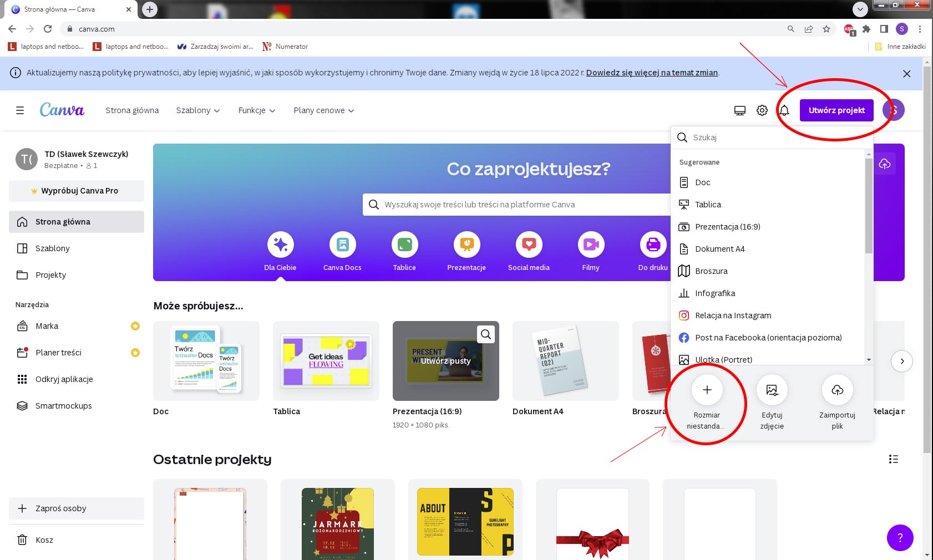Open the Tablica Get ideas flowing thumbnail
933x560 pixels.
tap(326, 361)
